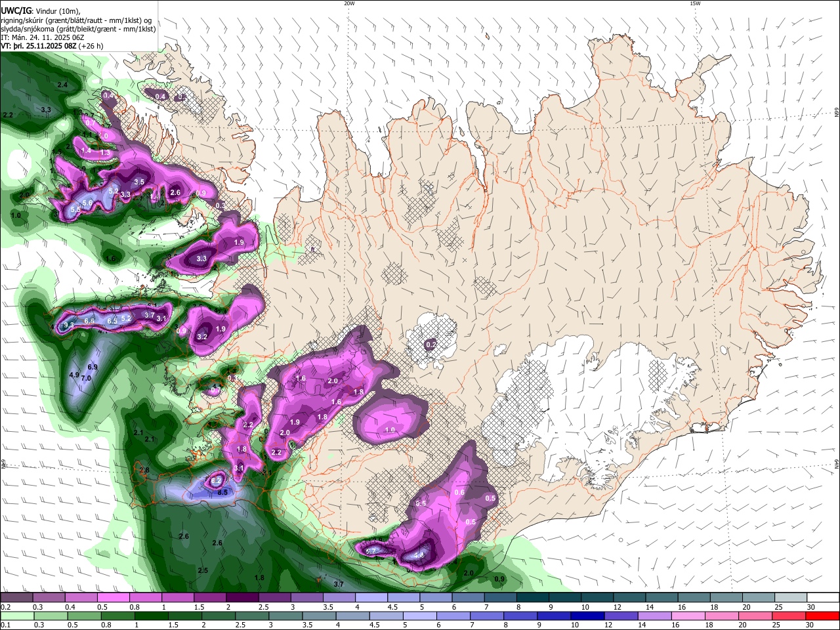
Task: Select the '4.9' precipitation value on the map
Action: (x=74, y=375)
